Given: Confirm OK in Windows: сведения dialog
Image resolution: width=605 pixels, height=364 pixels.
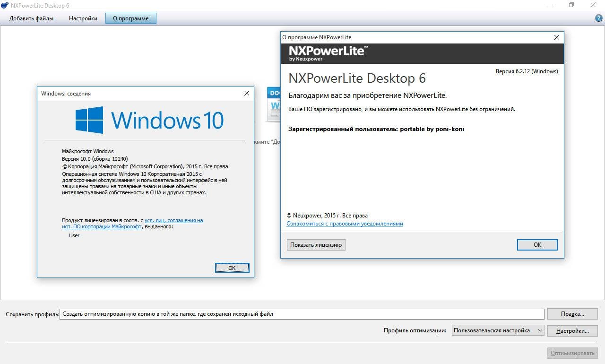Looking at the screenshot, I should coord(232,268).
